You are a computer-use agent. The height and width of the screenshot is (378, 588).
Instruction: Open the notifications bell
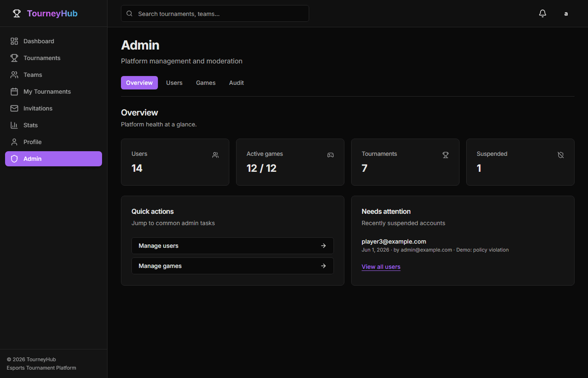[543, 13]
